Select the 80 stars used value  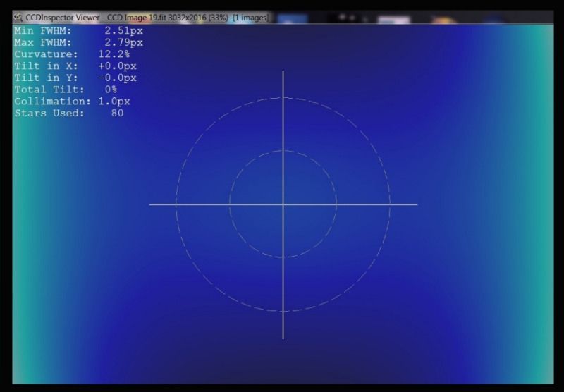point(117,114)
